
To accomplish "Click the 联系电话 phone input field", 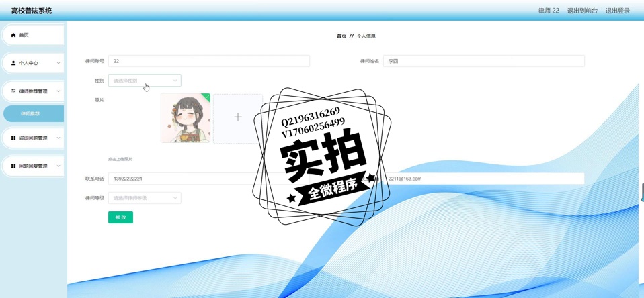I will (182, 179).
